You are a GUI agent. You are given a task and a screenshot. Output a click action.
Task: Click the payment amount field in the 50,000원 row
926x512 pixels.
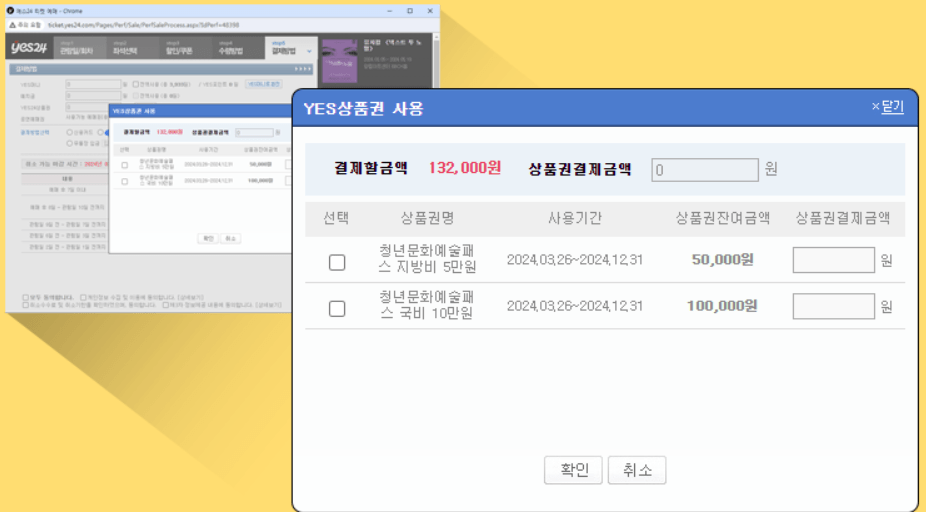click(833, 260)
